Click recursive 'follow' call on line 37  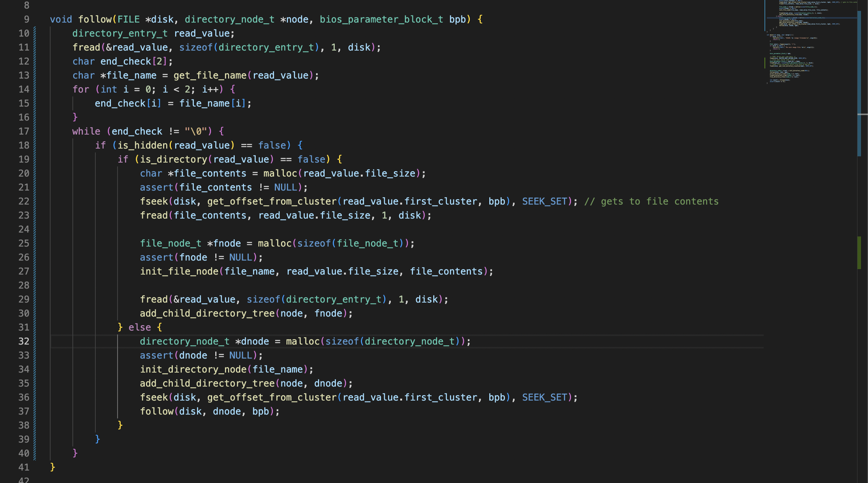156,411
